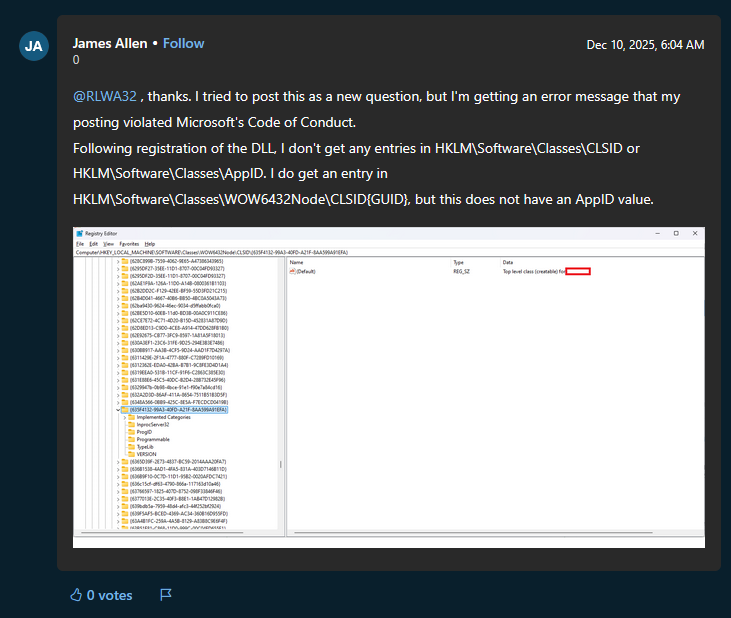The height and width of the screenshot is (618, 731).
Task: Select the {62BE5D10-60EB...} registry key
Action: 178,313
